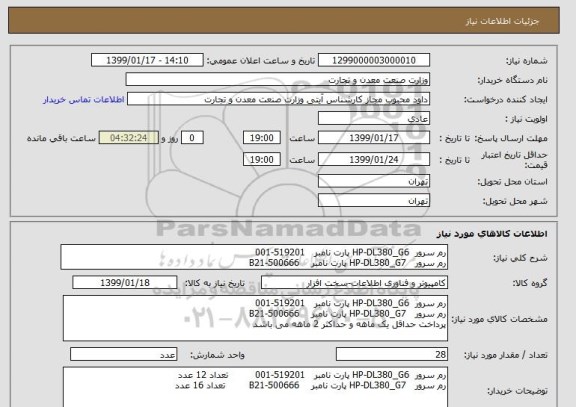Select the goods group field
This screenshot has height=407, width=576.
[x=354, y=283]
